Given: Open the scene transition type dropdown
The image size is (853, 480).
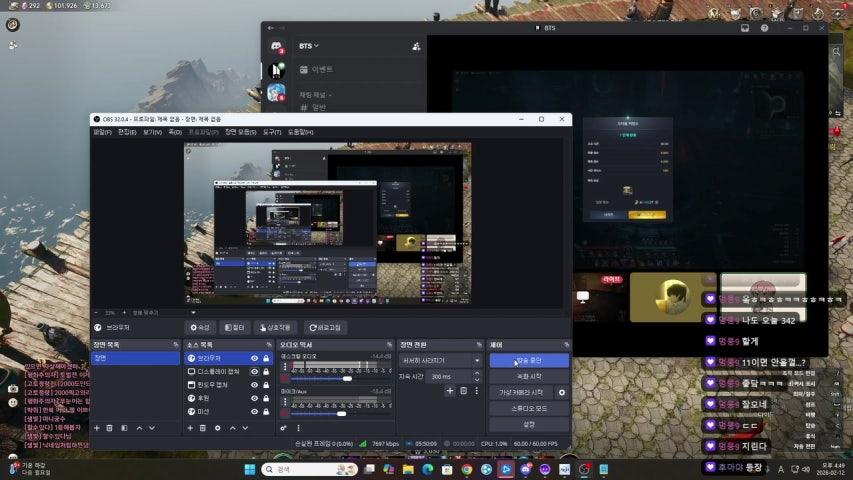Looking at the screenshot, I should coord(441,361).
